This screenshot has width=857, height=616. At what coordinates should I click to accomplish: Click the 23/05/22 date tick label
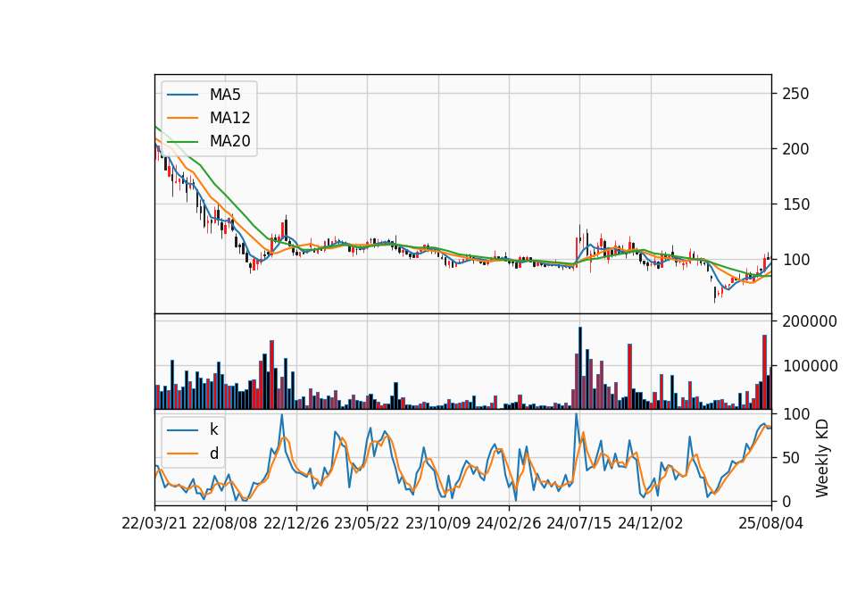pos(367,523)
